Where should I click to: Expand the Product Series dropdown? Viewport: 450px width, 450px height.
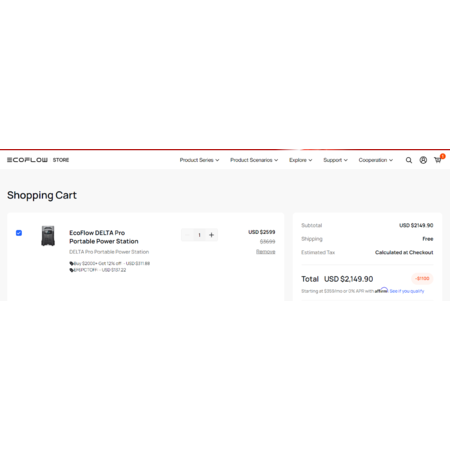(199, 160)
